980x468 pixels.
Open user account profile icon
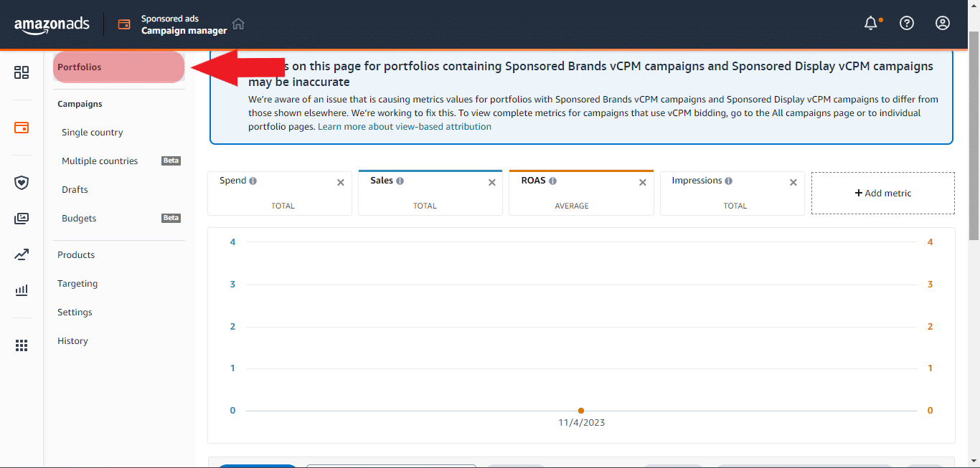click(943, 24)
